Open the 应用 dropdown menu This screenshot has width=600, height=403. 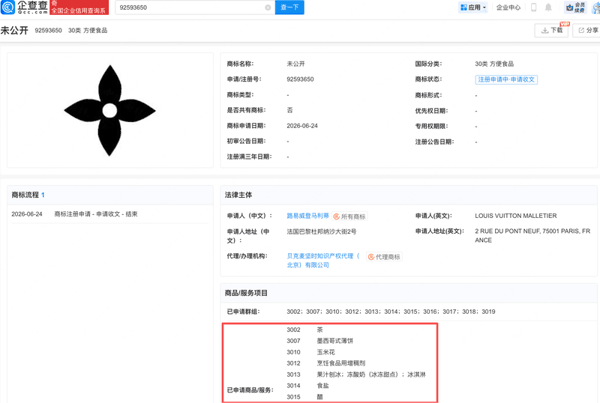tap(473, 7)
